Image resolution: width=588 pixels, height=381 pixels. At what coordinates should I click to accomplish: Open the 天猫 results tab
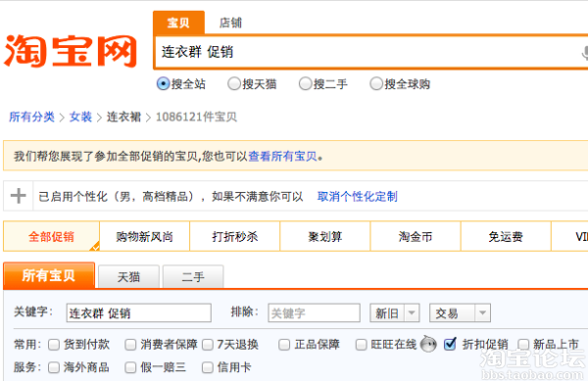click(128, 277)
